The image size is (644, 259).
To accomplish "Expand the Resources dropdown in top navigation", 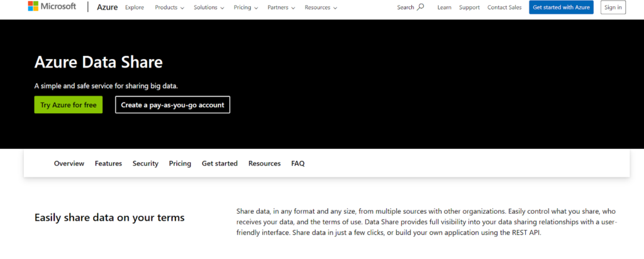I will pyautogui.click(x=321, y=8).
